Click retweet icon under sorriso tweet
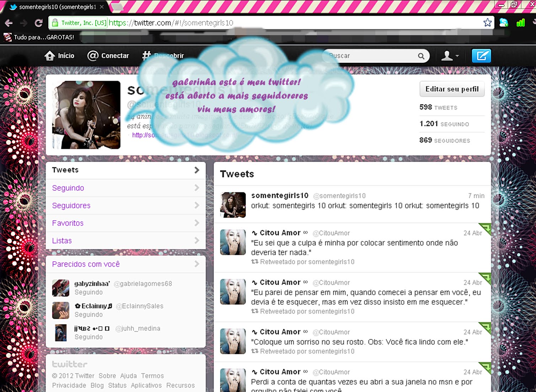Image resolution: width=536 pixels, height=392 pixels. click(x=254, y=351)
